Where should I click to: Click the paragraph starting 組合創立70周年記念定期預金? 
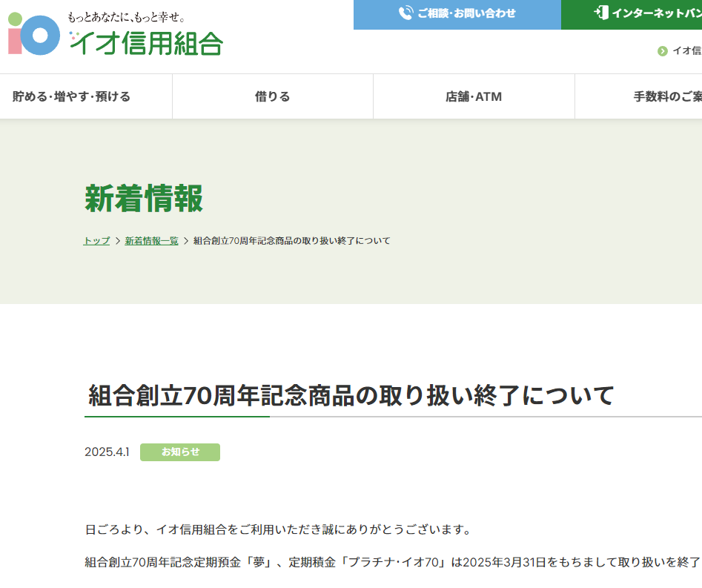[393, 562]
